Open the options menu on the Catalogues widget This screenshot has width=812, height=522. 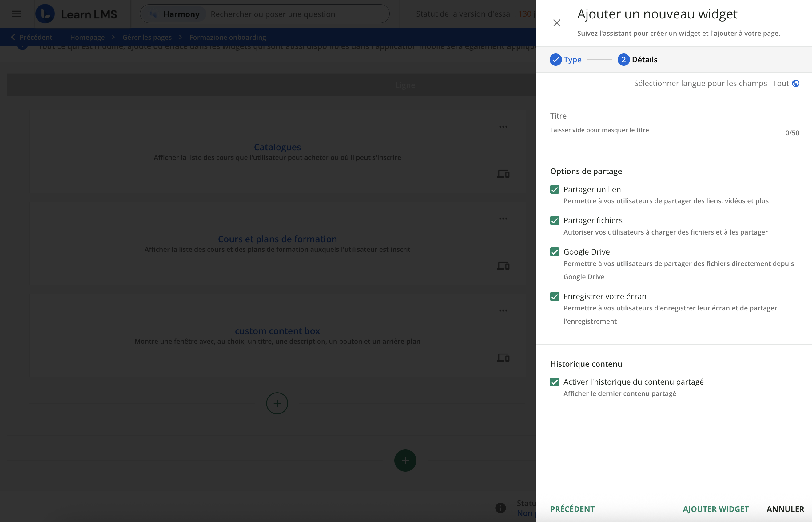click(503, 126)
